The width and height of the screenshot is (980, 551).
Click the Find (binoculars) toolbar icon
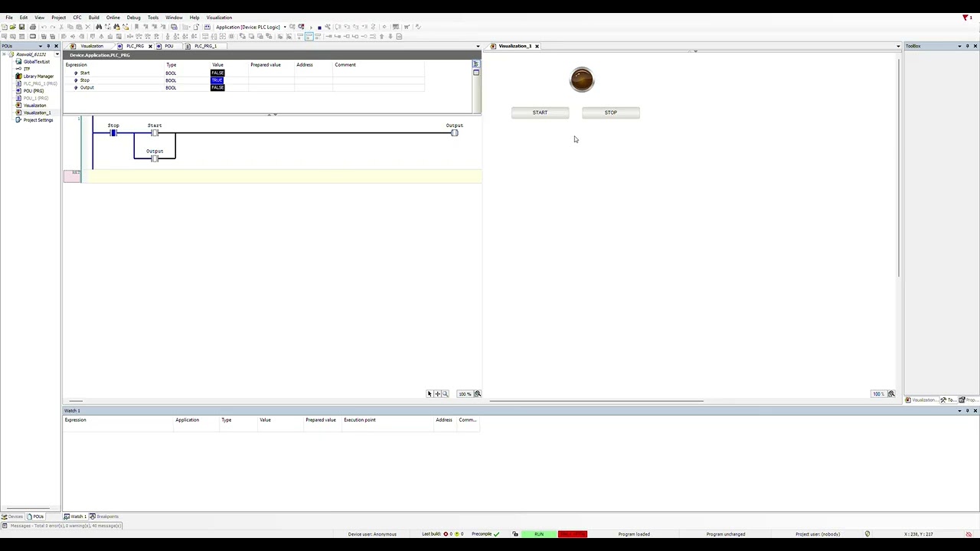click(99, 27)
